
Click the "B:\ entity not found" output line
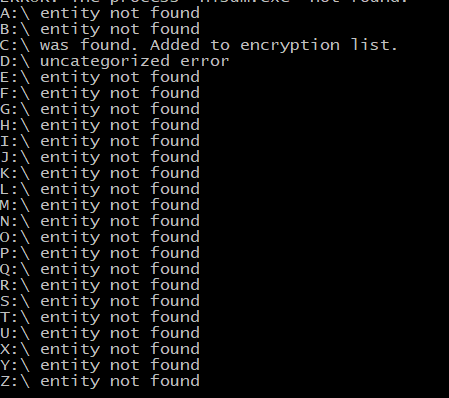[100, 29]
